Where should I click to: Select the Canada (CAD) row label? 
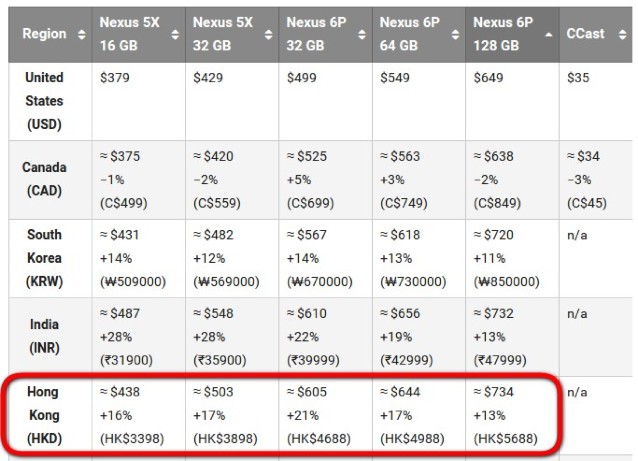(x=44, y=179)
